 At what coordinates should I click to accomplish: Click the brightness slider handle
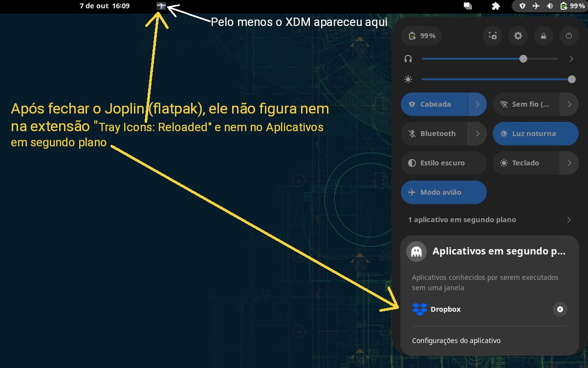click(x=571, y=79)
